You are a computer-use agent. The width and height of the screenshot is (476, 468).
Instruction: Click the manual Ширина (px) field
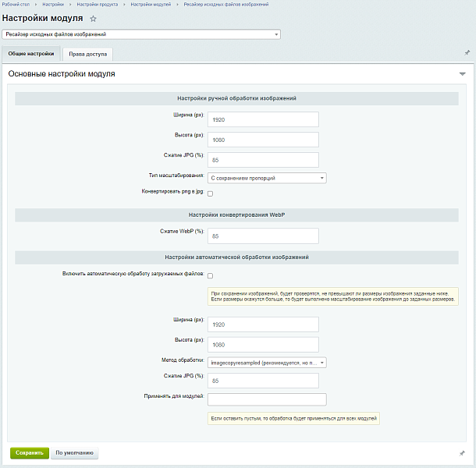[263, 119]
